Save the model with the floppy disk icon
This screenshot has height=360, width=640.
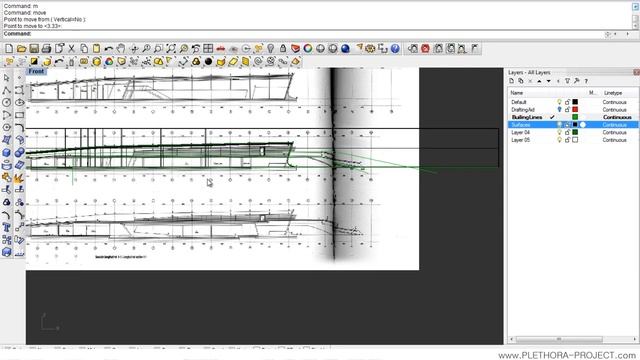coord(34,49)
